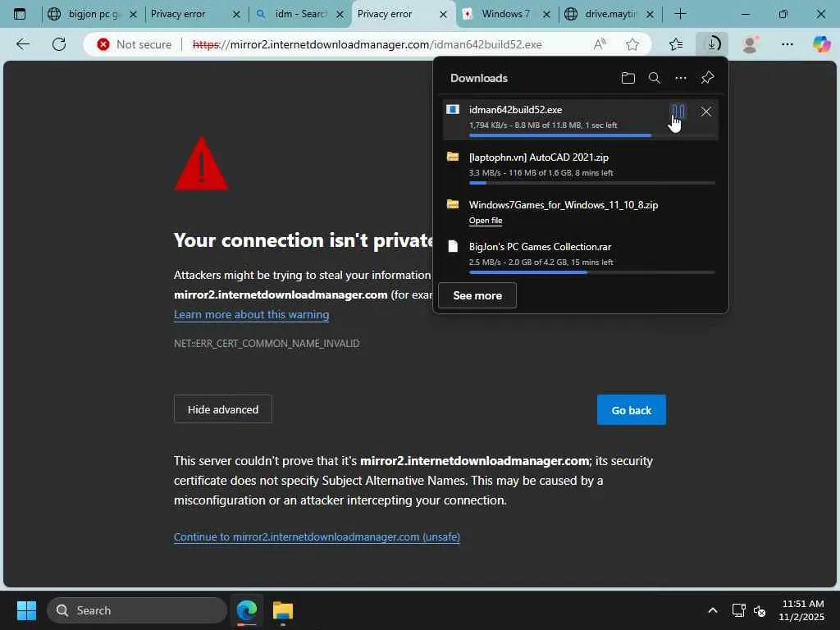Click Learn more about this warning
Viewport: 840px width, 630px height.
[251, 314]
